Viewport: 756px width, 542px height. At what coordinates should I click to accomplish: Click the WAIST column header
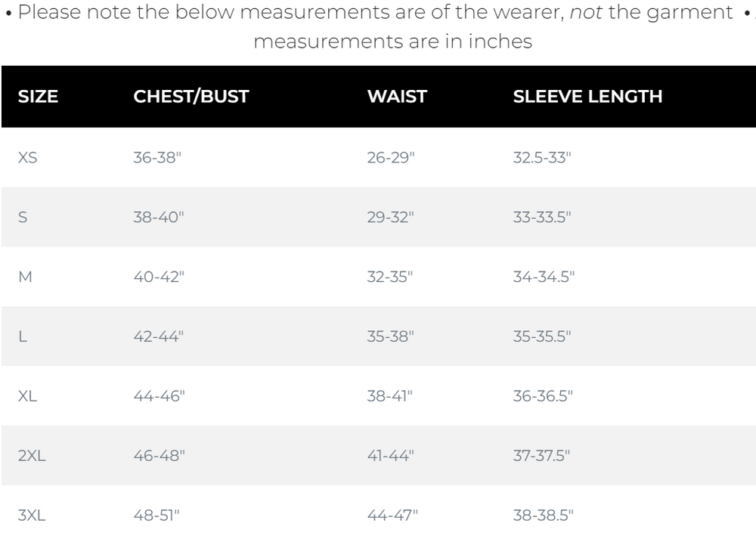pyautogui.click(x=397, y=97)
